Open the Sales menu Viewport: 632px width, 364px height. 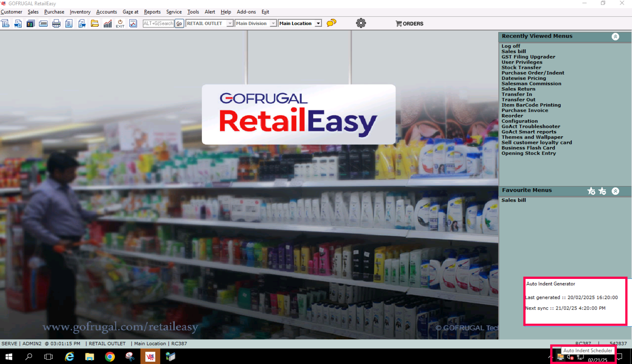pyautogui.click(x=33, y=12)
